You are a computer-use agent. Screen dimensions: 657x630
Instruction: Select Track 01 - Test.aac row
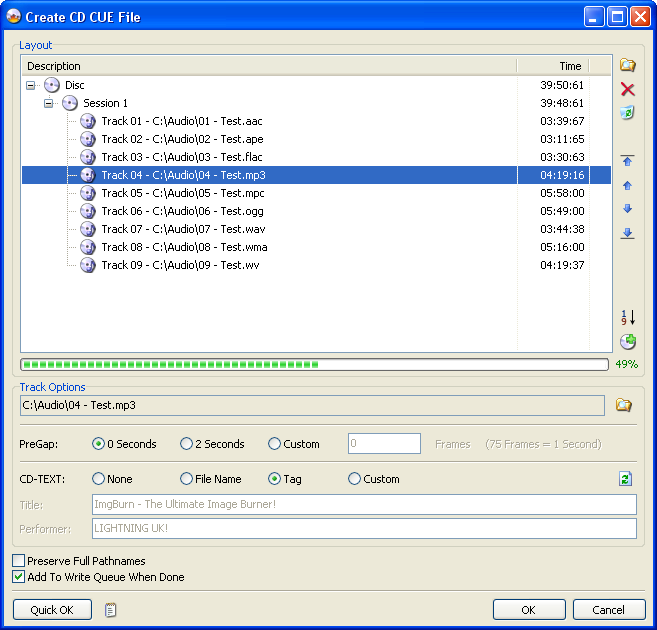(x=316, y=121)
